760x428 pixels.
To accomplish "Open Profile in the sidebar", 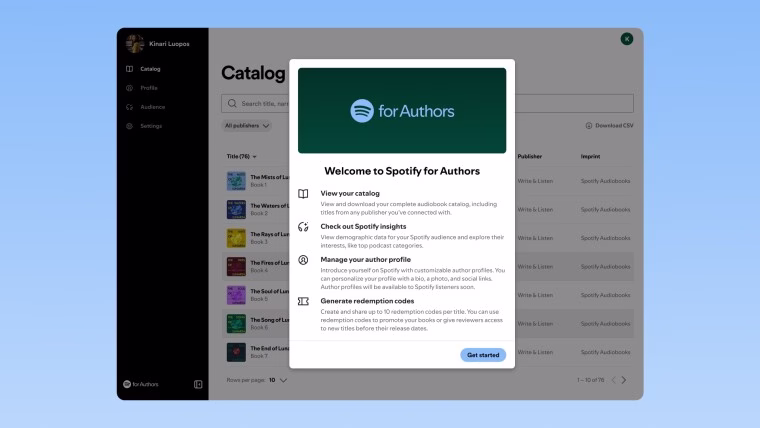I will tap(149, 88).
